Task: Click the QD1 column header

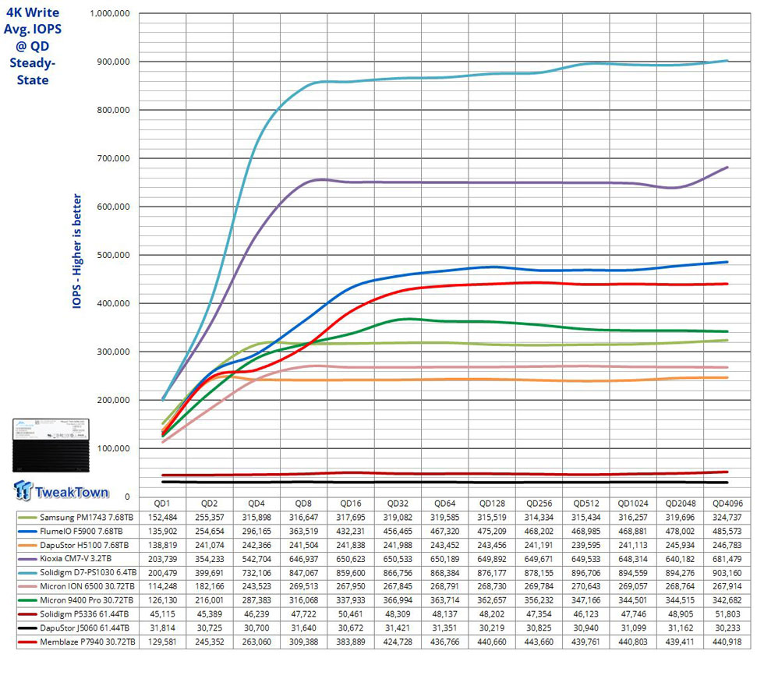Action: point(162,504)
